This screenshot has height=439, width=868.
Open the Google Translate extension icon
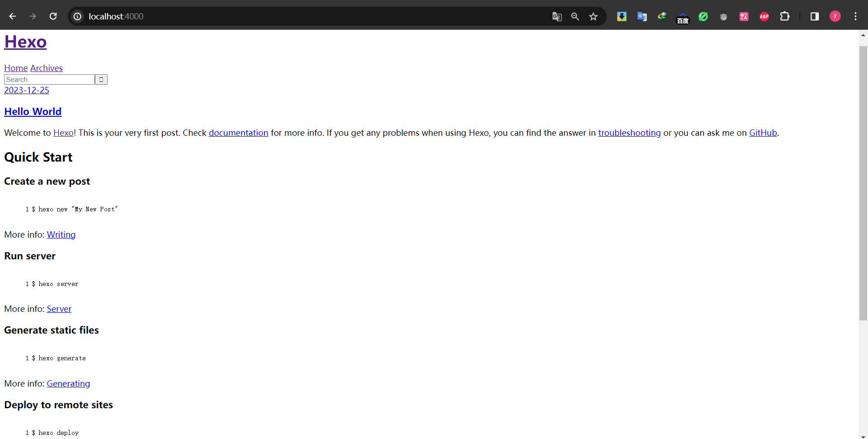tap(642, 17)
